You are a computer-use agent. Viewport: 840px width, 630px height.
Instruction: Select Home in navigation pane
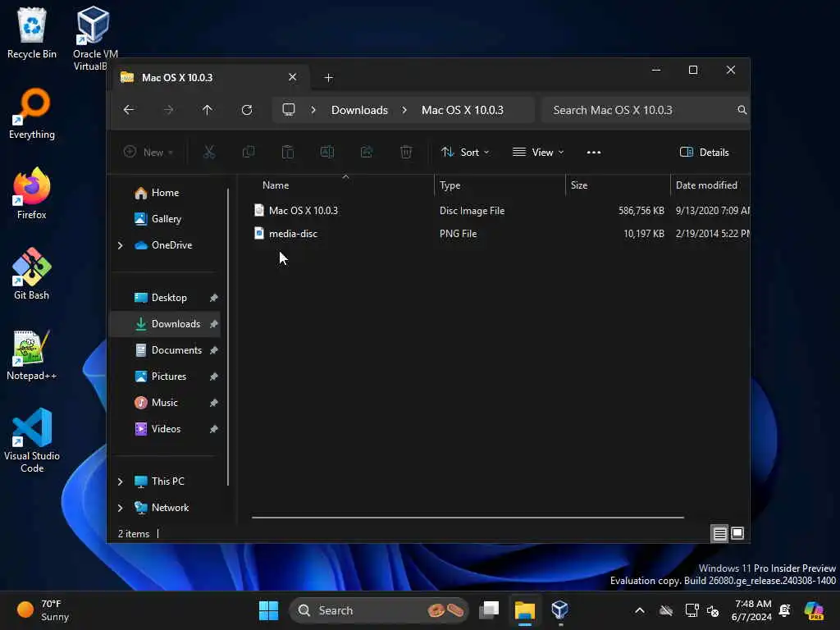click(x=164, y=193)
